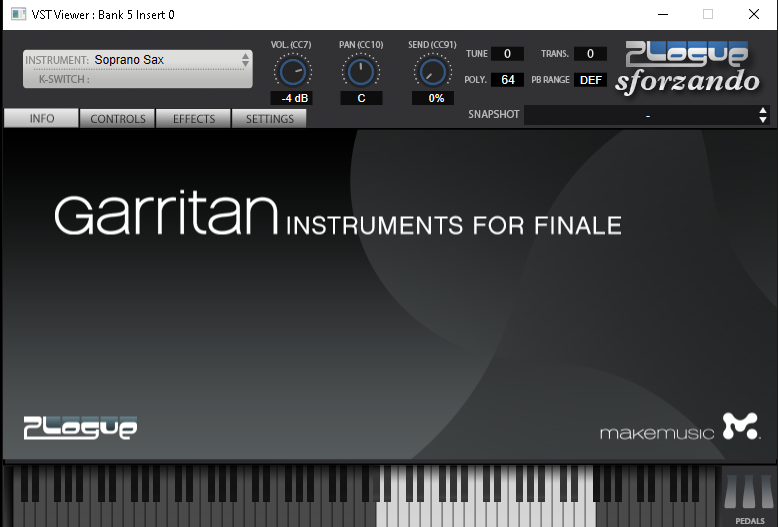Click the POLY. value showing 64
Image resolution: width=778 pixels, height=527 pixels.
pos(507,80)
